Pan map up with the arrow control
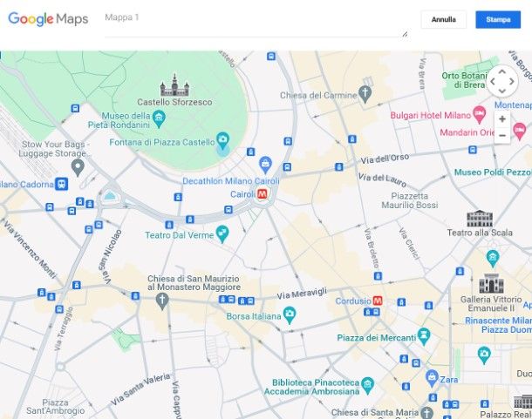Image resolution: width=532 pixels, height=419 pixels. pyautogui.click(x=502, y=72)
